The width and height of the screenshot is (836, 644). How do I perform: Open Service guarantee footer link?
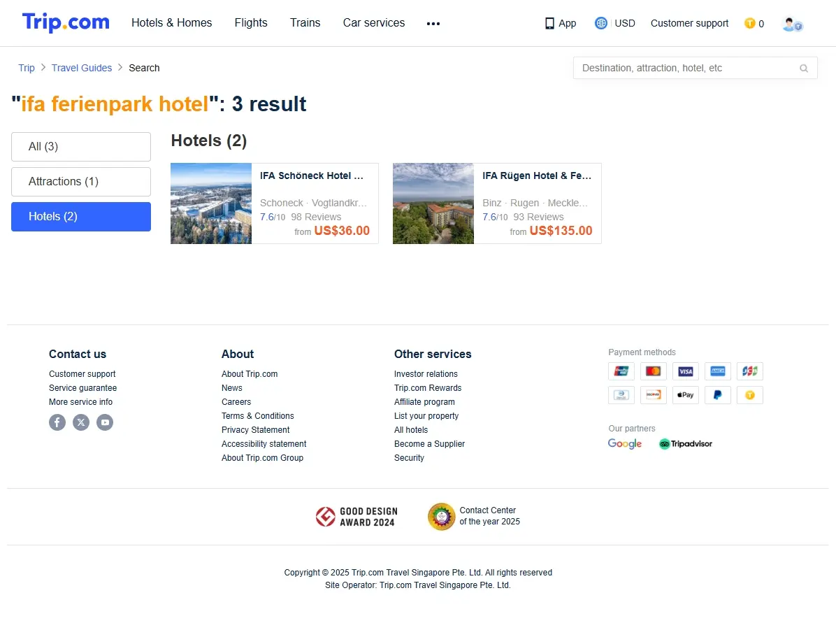click(82, 388)
